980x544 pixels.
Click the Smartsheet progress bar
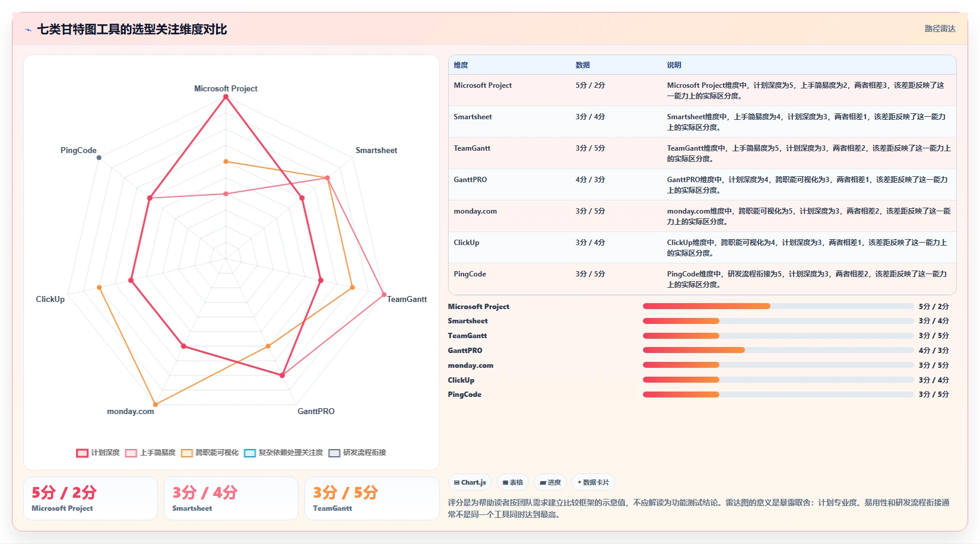point(778,321)
